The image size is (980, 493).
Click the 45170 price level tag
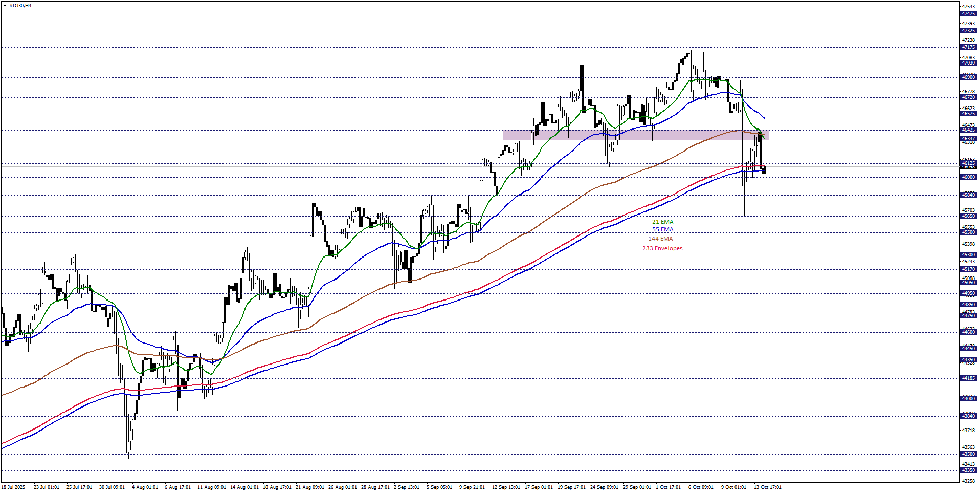(x=968, y=269)
